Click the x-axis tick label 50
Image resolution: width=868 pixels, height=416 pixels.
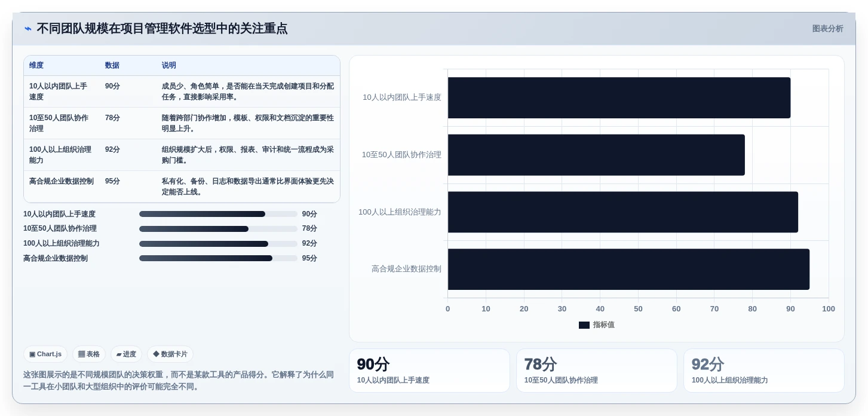coord(638,309)
